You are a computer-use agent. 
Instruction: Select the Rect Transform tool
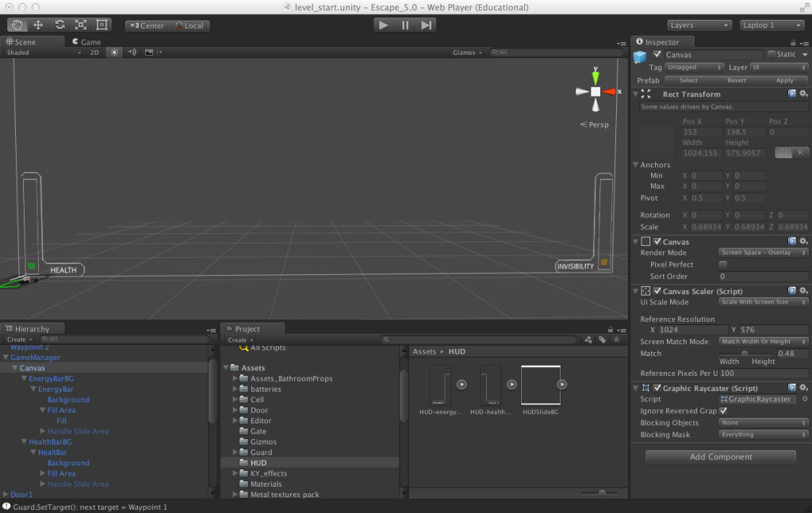[101, 25]
